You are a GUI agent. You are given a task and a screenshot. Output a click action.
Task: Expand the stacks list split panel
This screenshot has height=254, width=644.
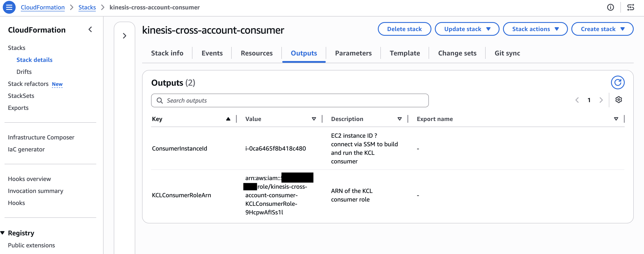click(x=125, y=36)
